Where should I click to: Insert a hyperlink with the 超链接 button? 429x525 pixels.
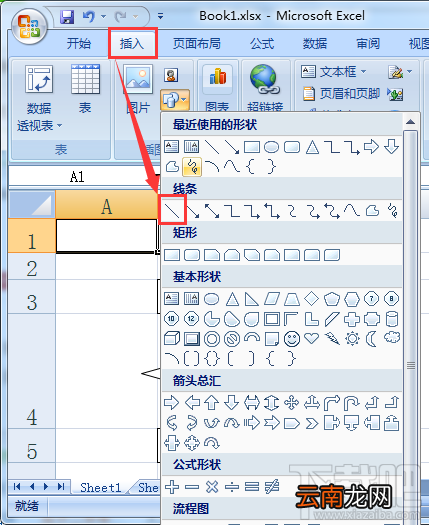tap(265, 88)
